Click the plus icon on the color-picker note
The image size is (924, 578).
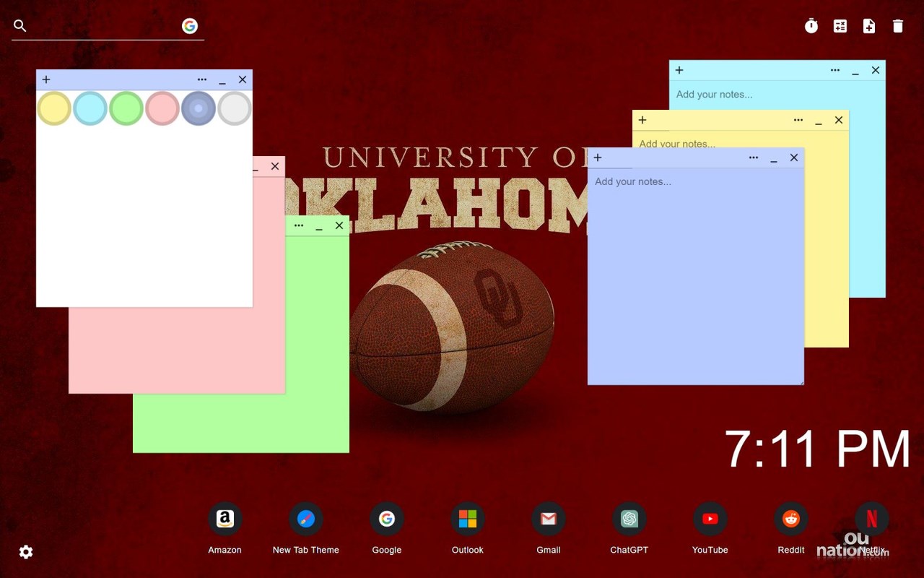[46, 79]
